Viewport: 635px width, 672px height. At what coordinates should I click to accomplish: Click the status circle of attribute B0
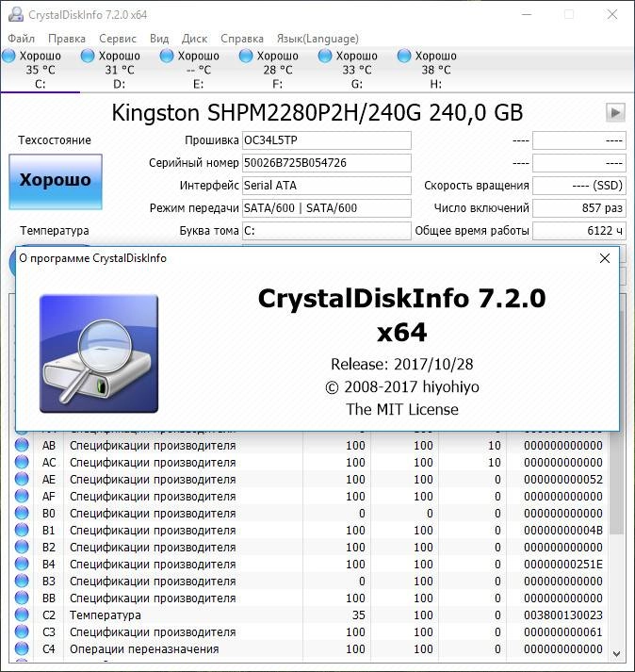(22, 513)
